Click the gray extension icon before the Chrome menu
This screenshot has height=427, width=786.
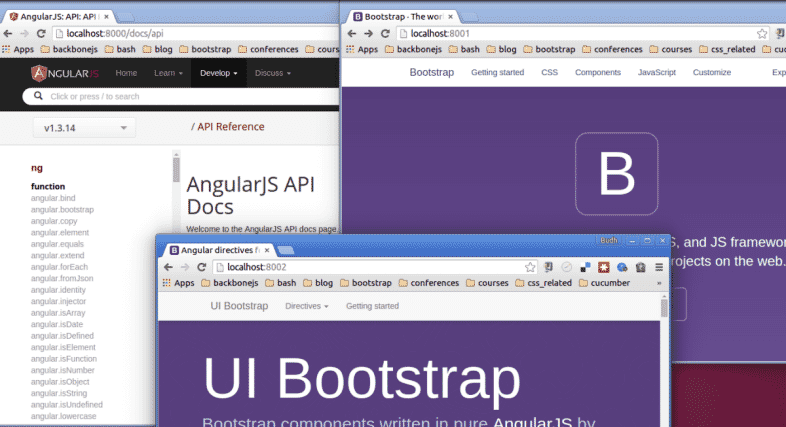pyautogui.click(x=641, y=267)
